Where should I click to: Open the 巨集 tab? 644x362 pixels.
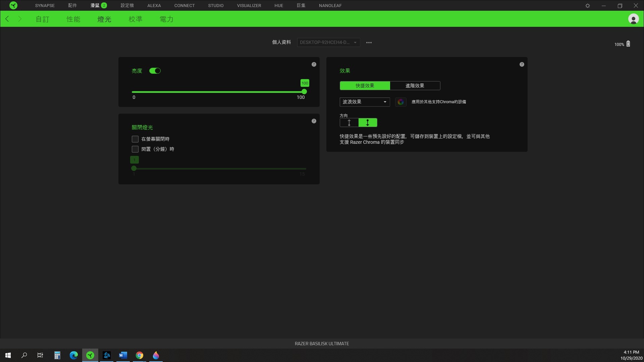(301, 5)
